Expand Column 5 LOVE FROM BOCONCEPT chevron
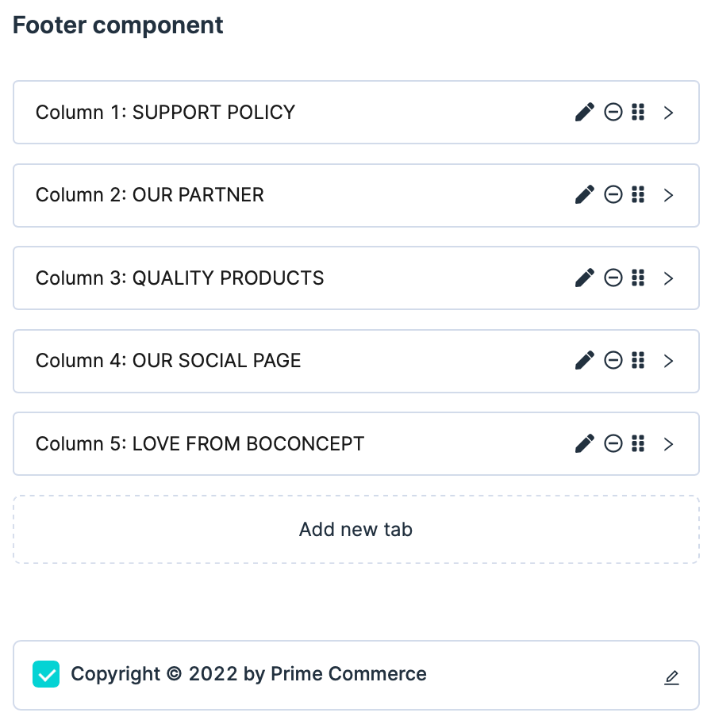The width and height of the screenshot is (711, 728). pos(668,443)
